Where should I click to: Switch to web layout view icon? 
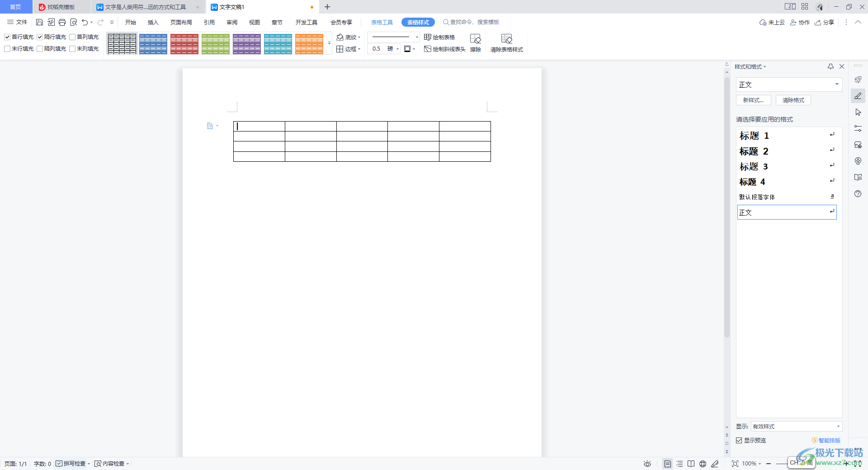(703, 464)
